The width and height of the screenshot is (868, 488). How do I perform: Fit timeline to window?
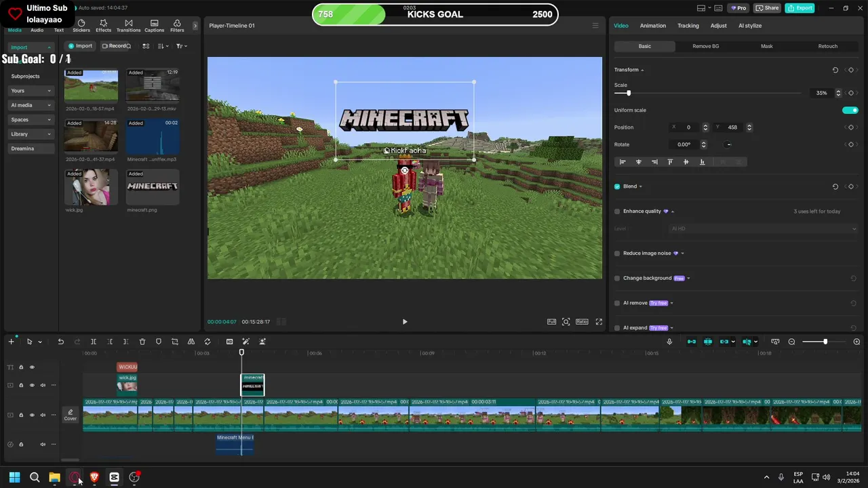pyautogui.click(x=775, y=342)
